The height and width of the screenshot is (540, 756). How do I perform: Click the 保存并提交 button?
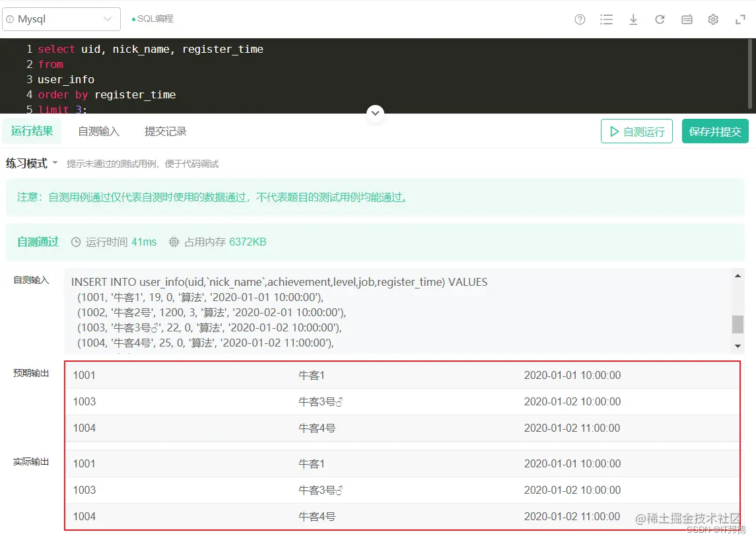tap(715, 131)
